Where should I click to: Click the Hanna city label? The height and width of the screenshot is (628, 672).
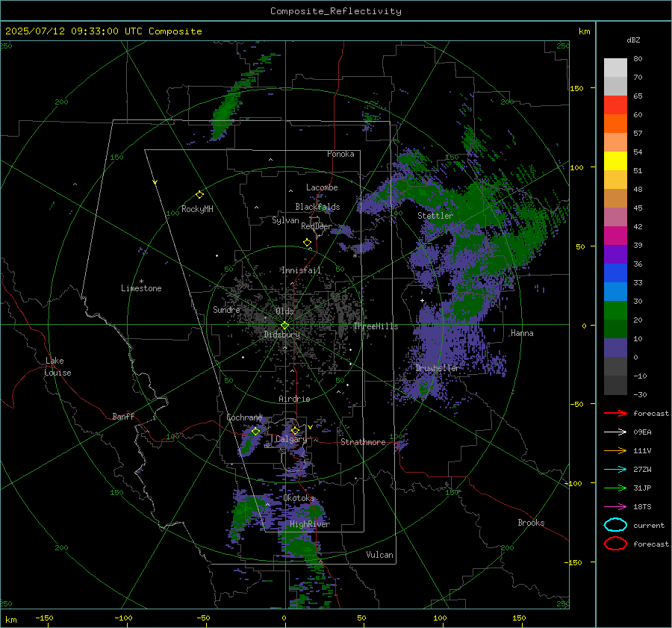click(x=522, y=333)
